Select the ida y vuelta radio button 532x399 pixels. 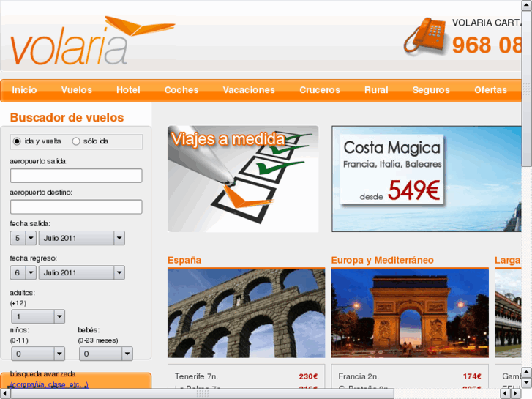coord(17,141)
